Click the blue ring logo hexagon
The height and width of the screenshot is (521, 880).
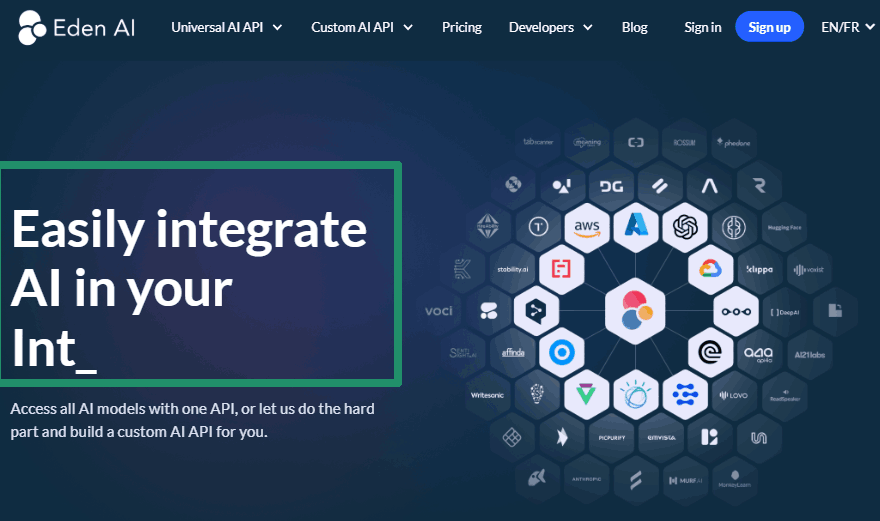(x=561, y=353)
